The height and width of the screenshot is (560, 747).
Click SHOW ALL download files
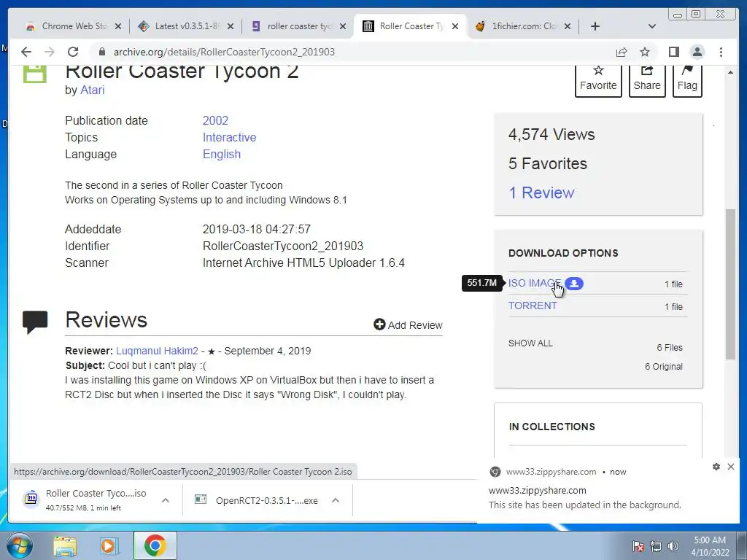click(530, 343)
